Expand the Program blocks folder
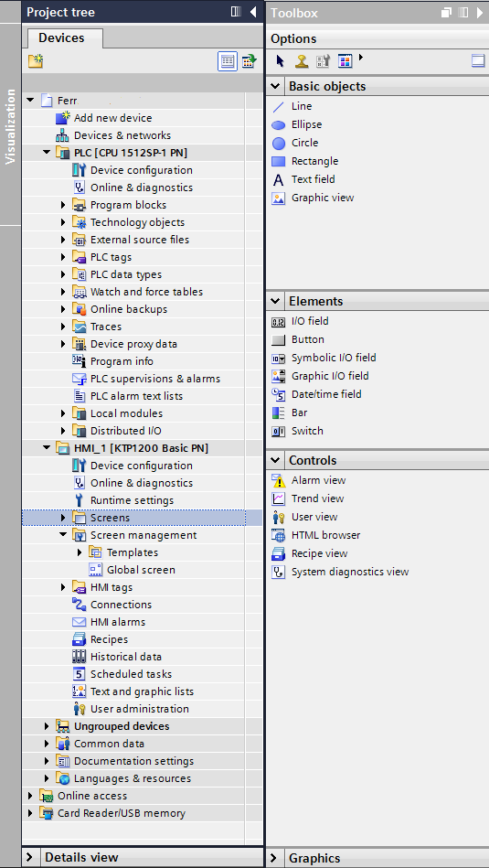Viewport: 489px width, 868px height. point(63,206)
